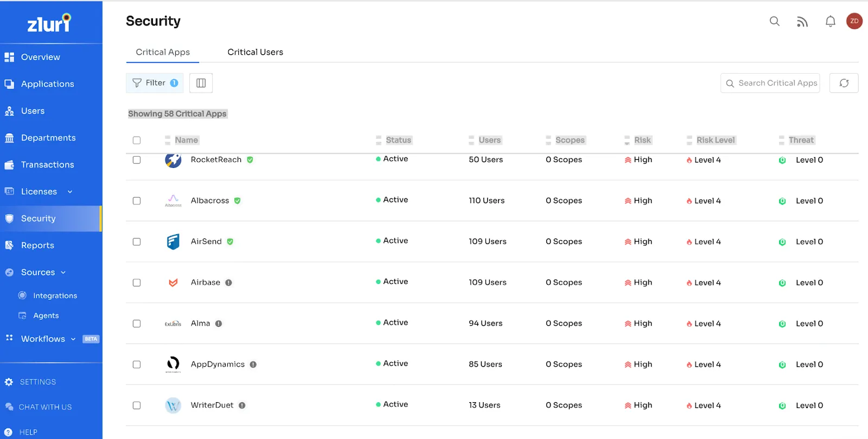The height and width of the screenshot is (439, 868).
Task: Sort by the Status column header
Action: (x=398, y=140)
